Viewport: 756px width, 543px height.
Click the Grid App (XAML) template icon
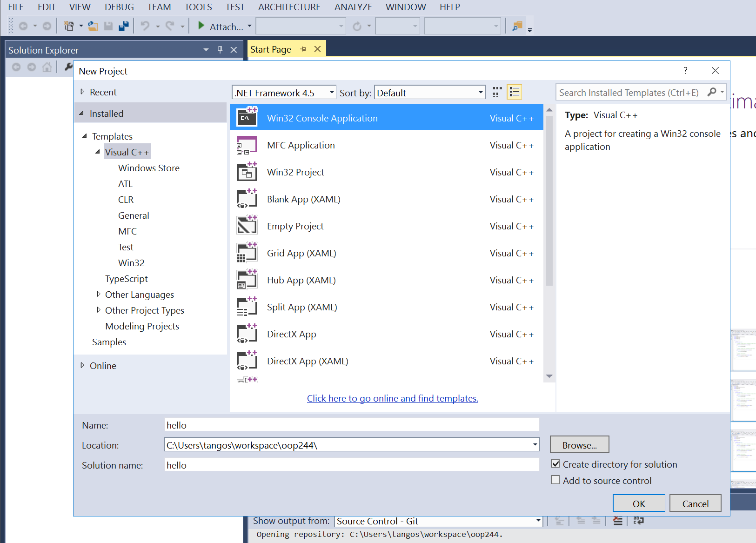247,252
